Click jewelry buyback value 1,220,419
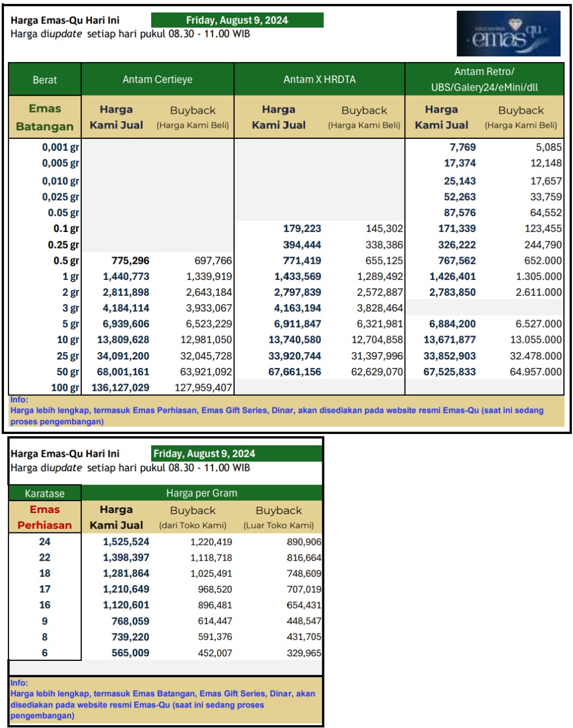The image size is (573, 728). point(211,542)
